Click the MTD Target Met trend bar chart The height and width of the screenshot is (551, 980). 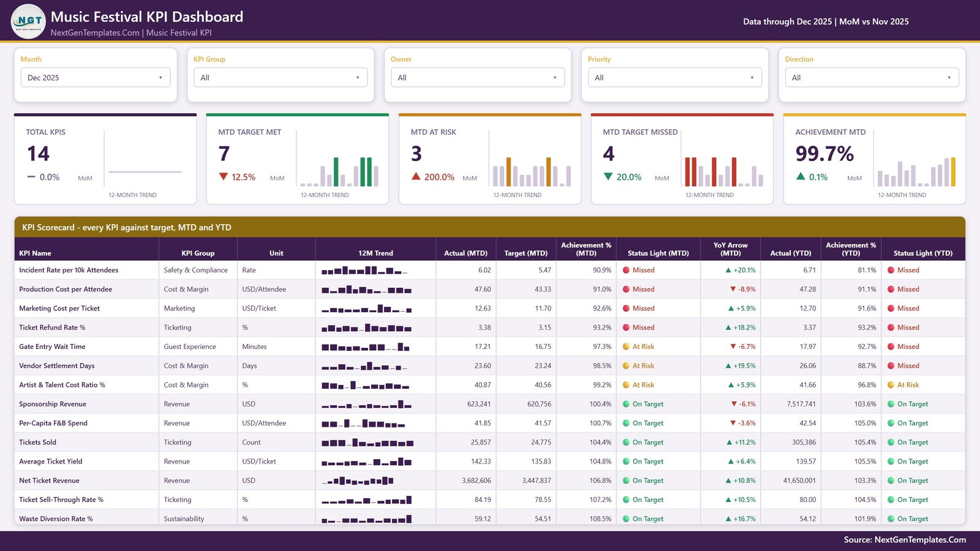339,171
